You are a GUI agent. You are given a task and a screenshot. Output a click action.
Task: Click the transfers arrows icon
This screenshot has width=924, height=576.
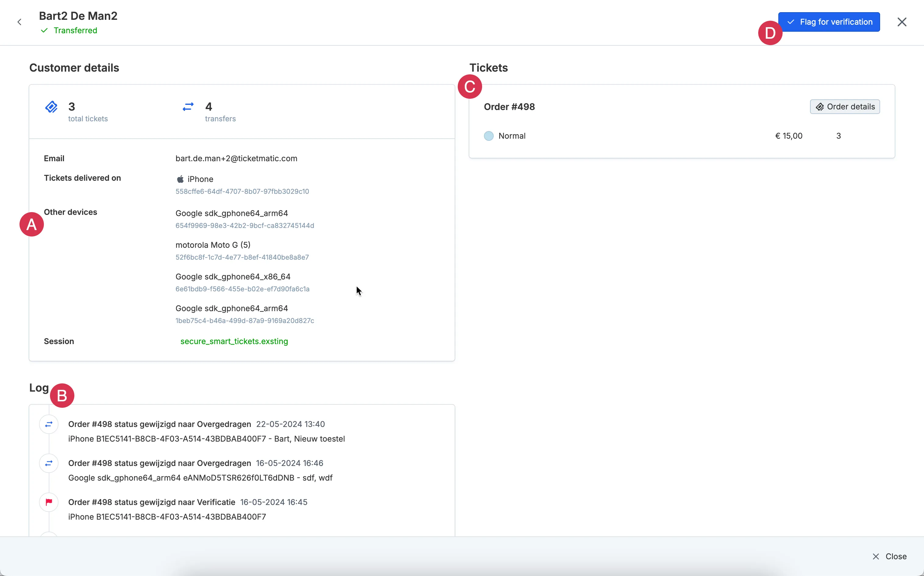coord(188,107)
